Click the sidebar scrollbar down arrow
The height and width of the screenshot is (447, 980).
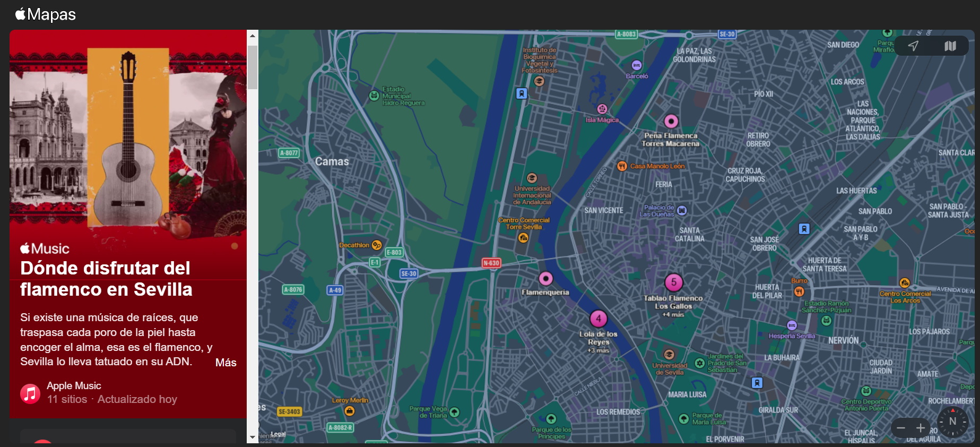(253, 437)
